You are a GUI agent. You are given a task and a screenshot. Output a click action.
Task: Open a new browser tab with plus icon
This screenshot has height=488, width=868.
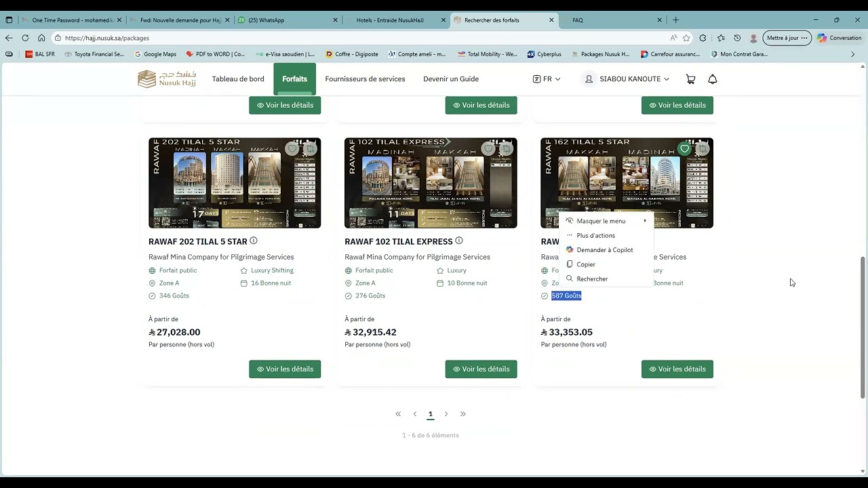point(675,20)
